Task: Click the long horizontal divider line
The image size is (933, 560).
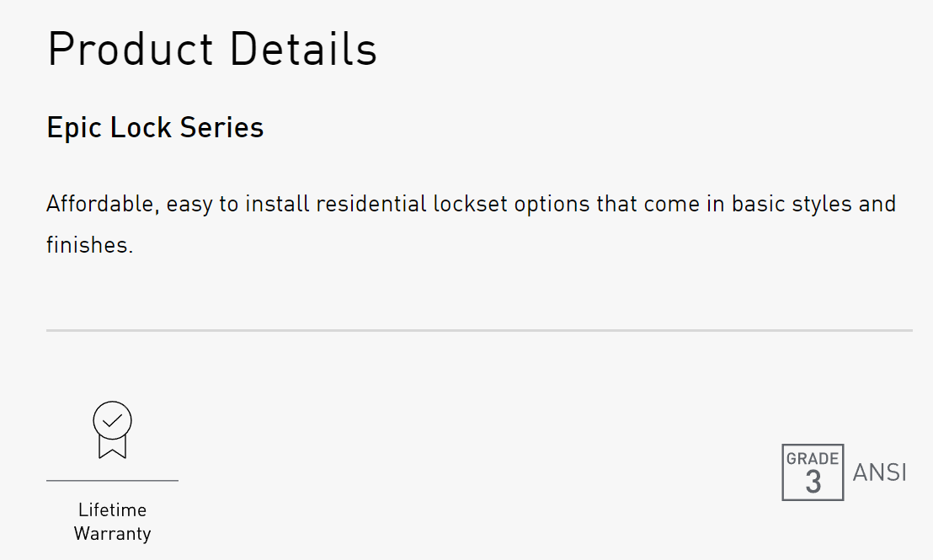Action: (x=479, y=331)
